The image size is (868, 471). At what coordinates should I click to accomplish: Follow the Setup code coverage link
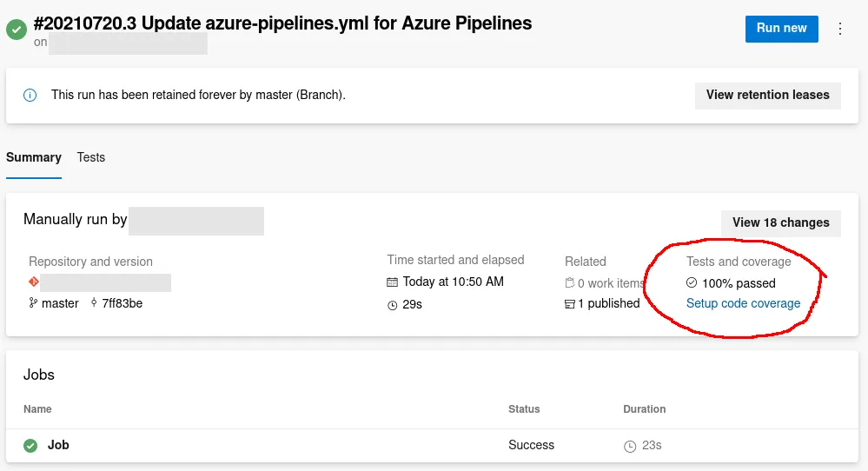point(743,303)
